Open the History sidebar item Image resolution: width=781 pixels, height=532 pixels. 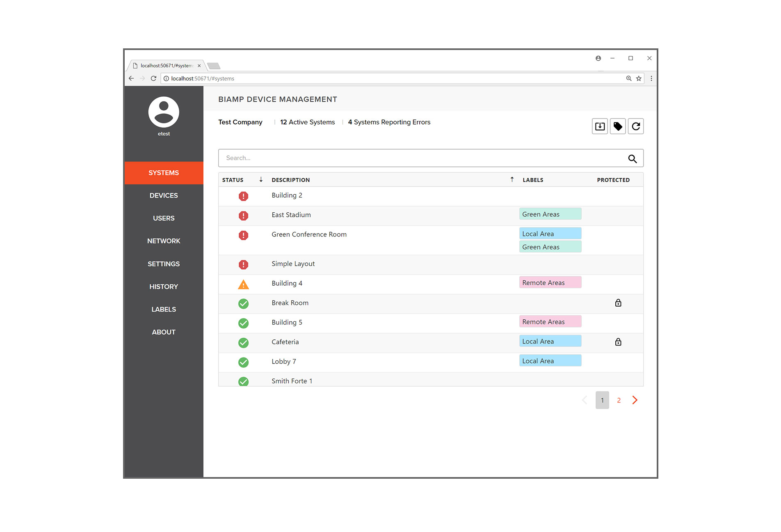click(x=164, y=286)
